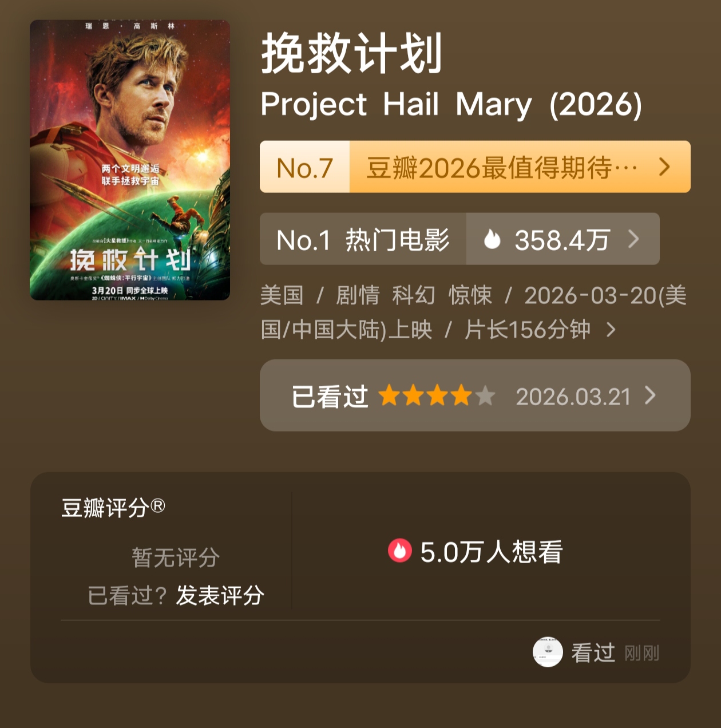721x728 pixels.
Task: Tap the user avatar near 看过
Action: (x=548, y=652)
